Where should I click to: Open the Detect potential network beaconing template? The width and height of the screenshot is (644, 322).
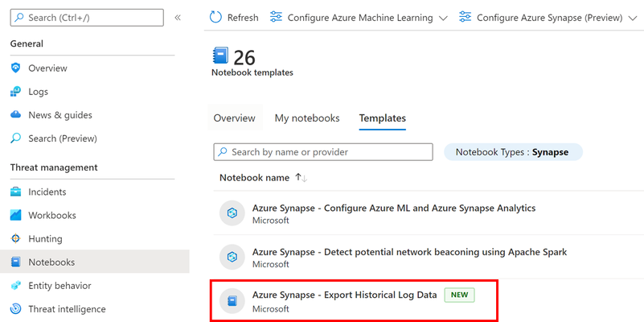tap(427, 257)
